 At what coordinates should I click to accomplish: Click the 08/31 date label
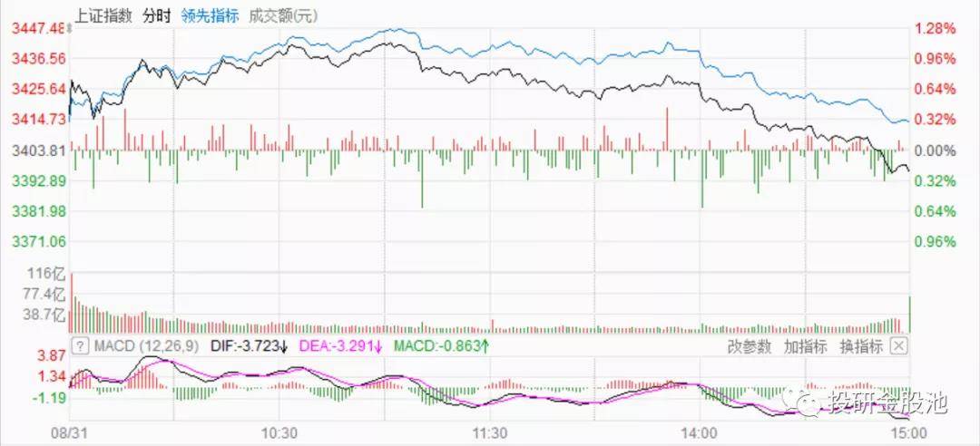pos(69,433)
